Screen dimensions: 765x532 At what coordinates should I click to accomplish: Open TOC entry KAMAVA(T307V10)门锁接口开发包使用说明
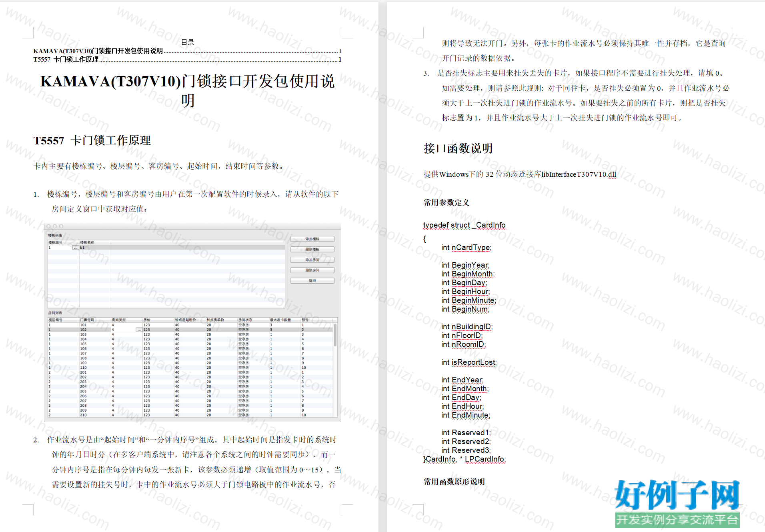click(187, 51)
